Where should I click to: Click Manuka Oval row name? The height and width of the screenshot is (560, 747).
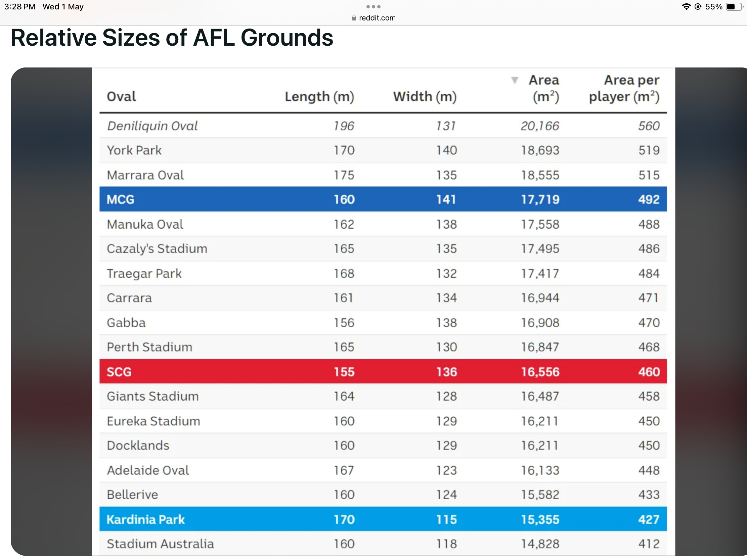[x=145, y=225]
